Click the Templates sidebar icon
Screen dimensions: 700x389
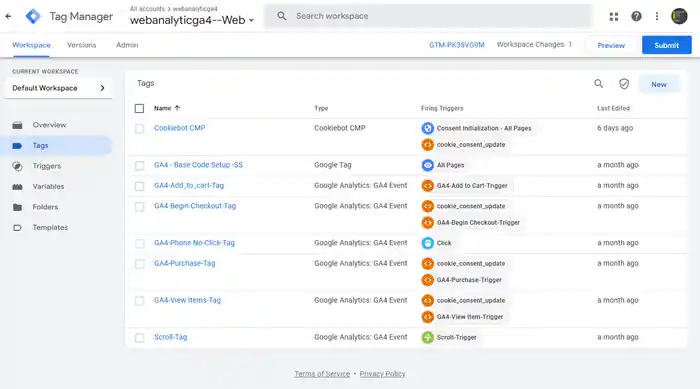[x=17, y=228]
